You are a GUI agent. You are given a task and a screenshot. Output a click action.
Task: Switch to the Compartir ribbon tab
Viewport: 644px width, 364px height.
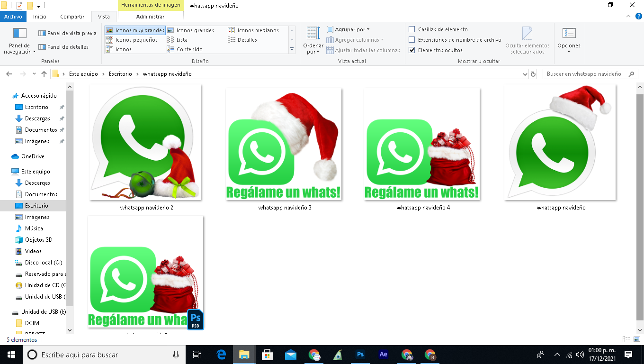pos(72,17)
